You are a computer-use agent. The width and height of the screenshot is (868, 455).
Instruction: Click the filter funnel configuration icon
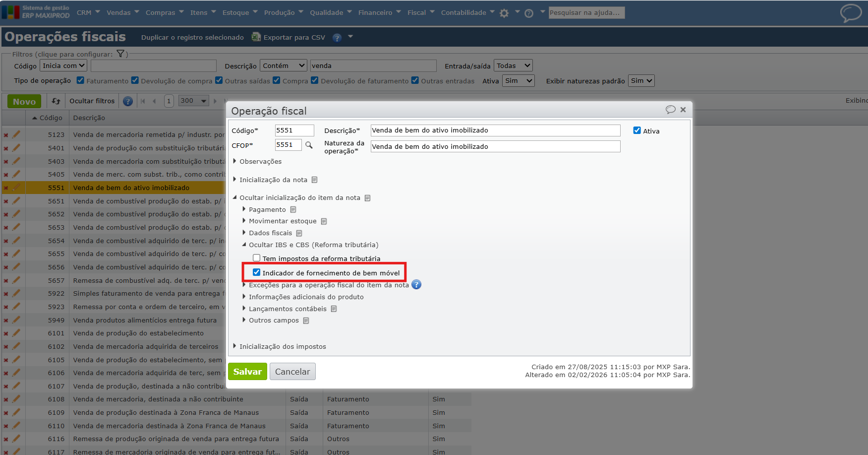point(120,54)
